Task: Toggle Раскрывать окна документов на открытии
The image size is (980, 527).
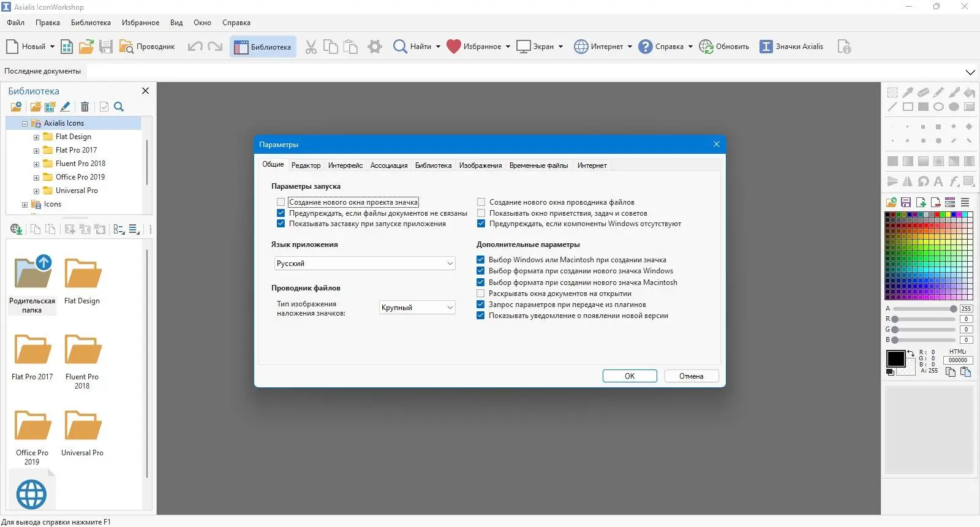Action: pos(480,294)
